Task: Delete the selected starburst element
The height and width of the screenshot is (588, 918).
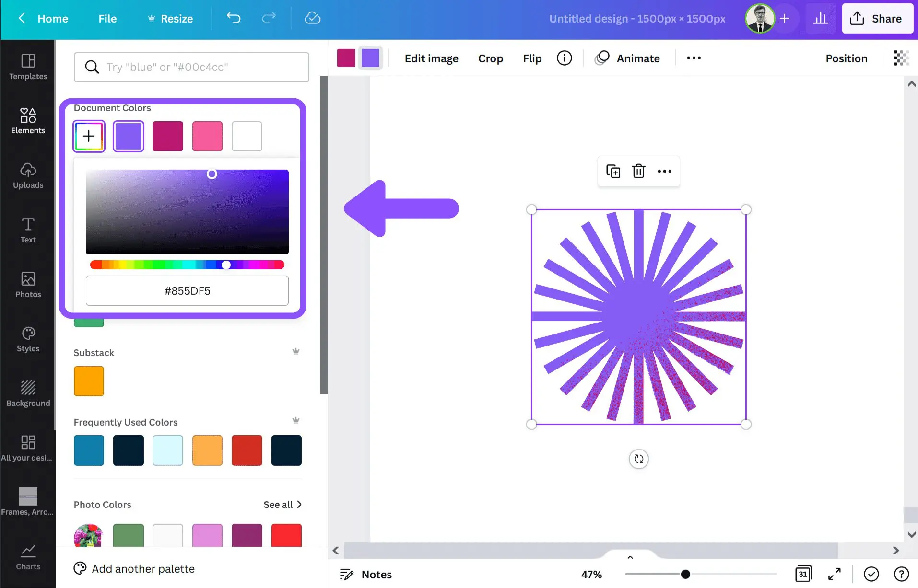Action: 638,171
